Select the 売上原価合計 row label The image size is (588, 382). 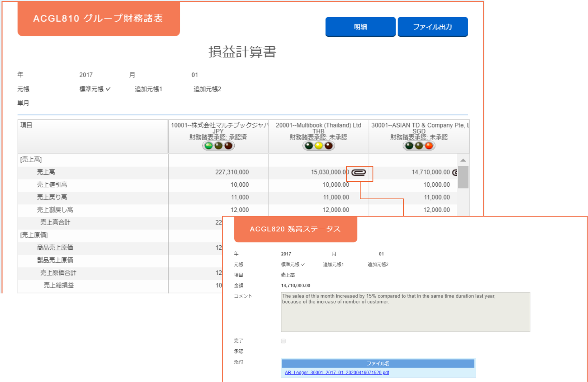tap(58, 273)
